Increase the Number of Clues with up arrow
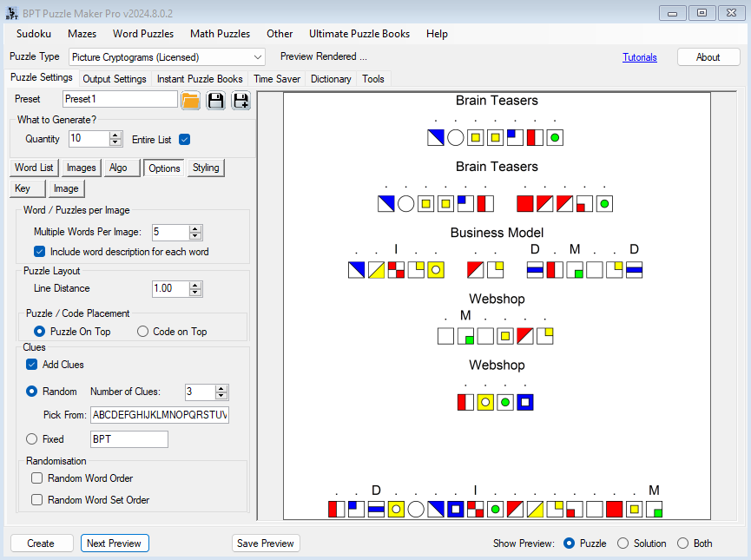 (x=221, y=389)
